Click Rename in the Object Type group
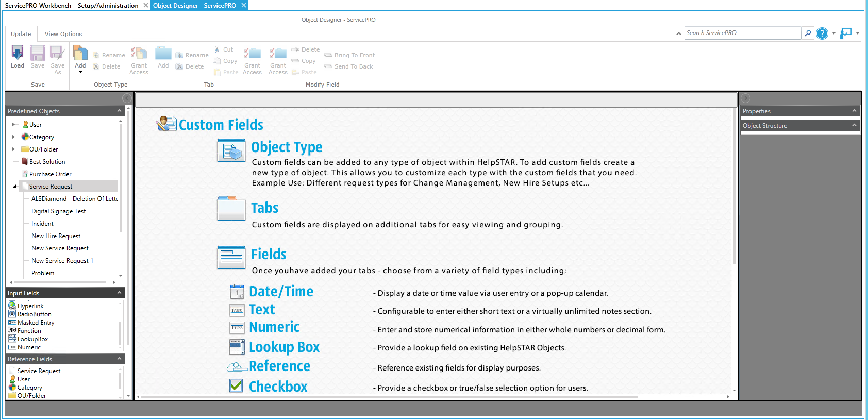The image size is (868, 420). [109, 55]
